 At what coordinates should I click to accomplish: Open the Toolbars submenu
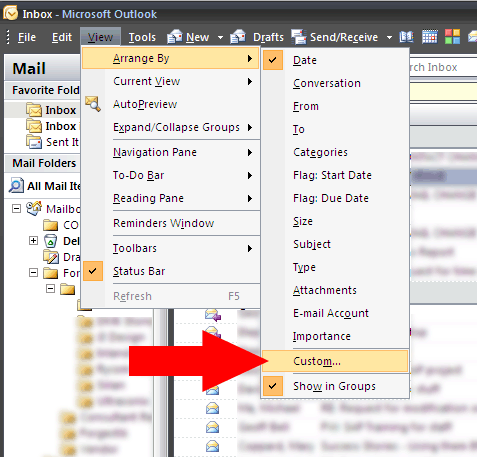[x=171, y=248]
